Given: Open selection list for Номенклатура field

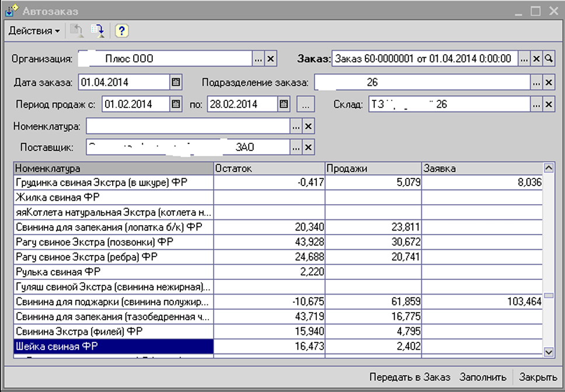Looking at the screenshot, I should click(x=296, y=126).
